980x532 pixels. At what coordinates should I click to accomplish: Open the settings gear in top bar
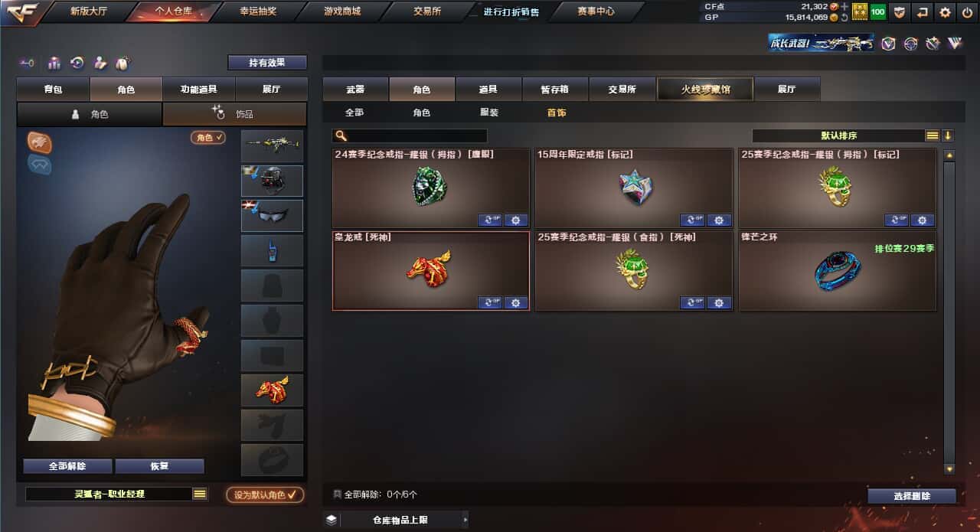(946, 12)
